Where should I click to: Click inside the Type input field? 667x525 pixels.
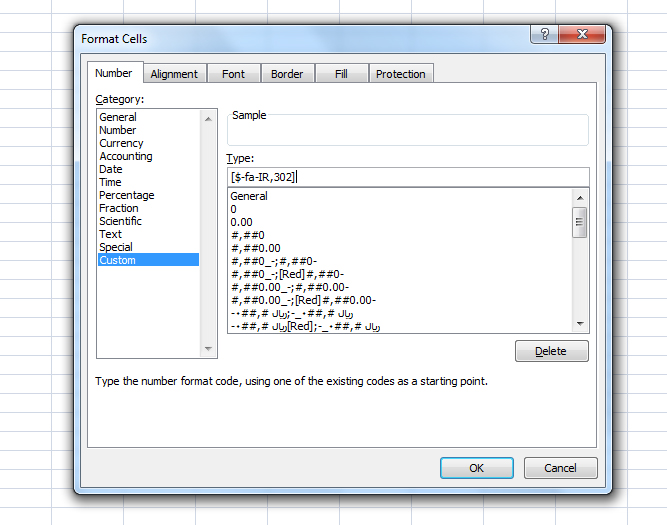click(408, 177)
